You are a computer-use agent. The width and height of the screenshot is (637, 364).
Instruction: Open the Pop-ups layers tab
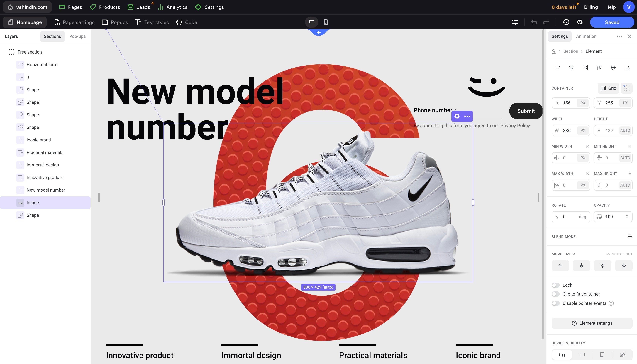[x=77, y=36]
